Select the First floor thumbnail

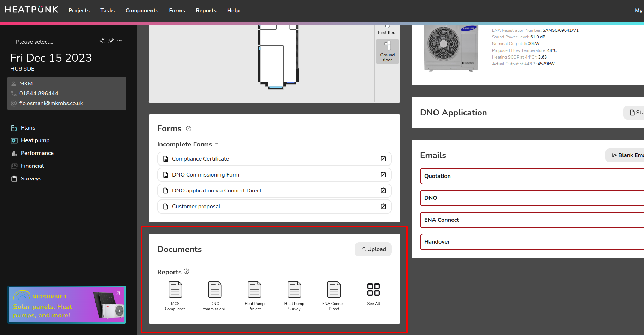(388, 30)
